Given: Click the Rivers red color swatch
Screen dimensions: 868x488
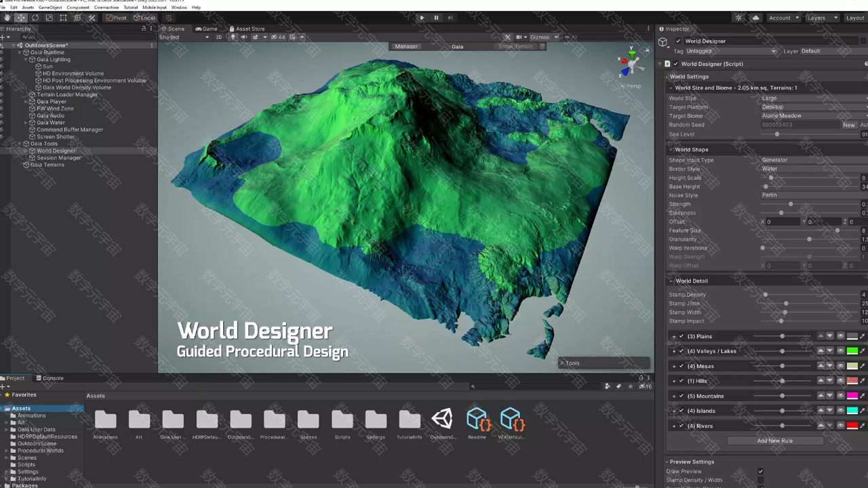Looking at the screenshot, I should (852, 426).
